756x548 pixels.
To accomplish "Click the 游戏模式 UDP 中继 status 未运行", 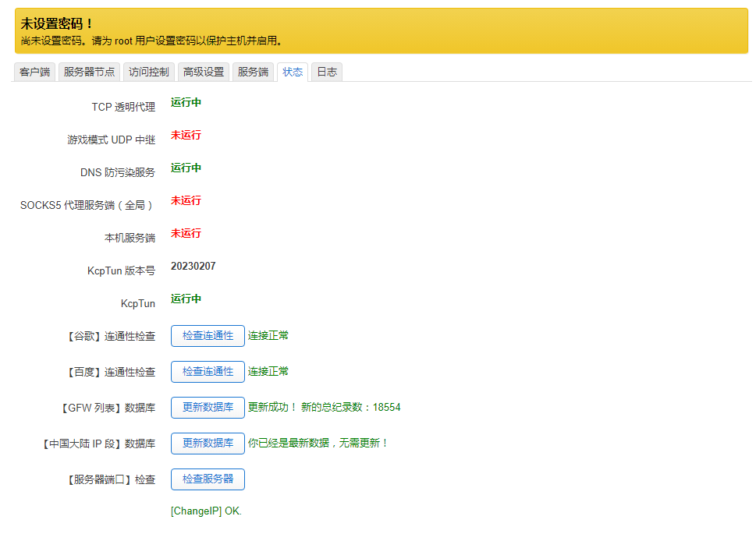I will [x=186, y=135].
